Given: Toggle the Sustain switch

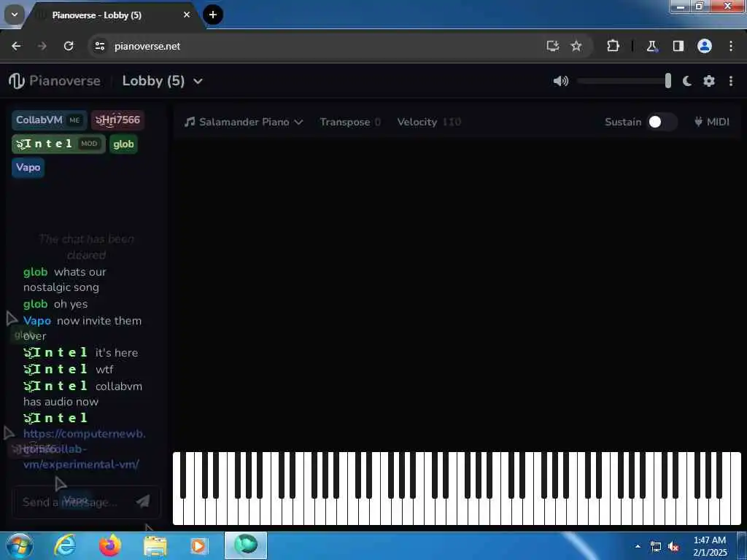Looking at the screenshot, I should pyautogui.click(x=662, y=122).
